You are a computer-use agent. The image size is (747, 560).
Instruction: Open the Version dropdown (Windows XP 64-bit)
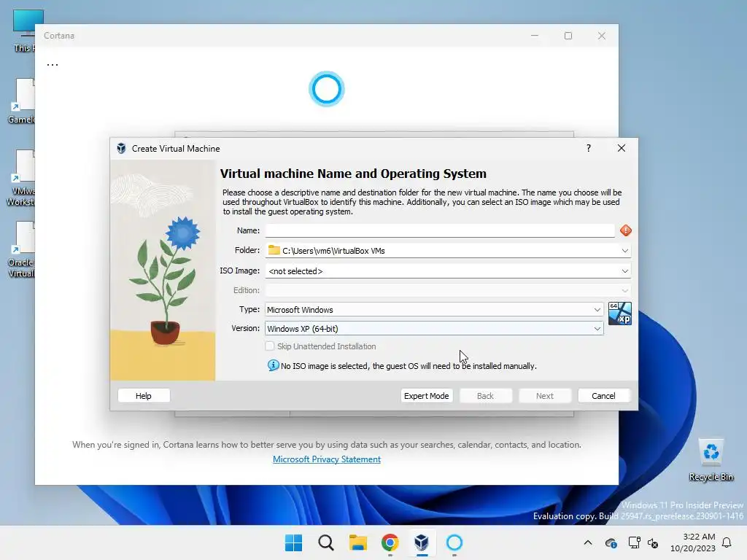pyautogui.click(x=434, y=329)
